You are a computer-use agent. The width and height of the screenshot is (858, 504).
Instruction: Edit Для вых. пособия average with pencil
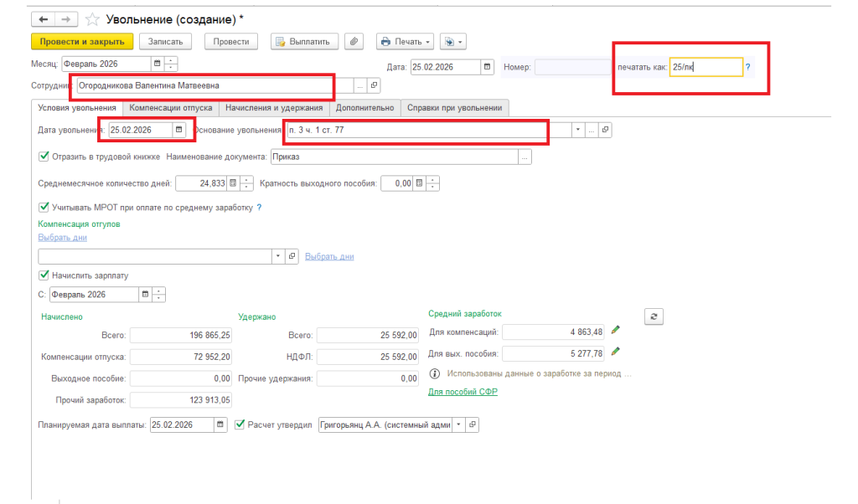click(616, 352)
